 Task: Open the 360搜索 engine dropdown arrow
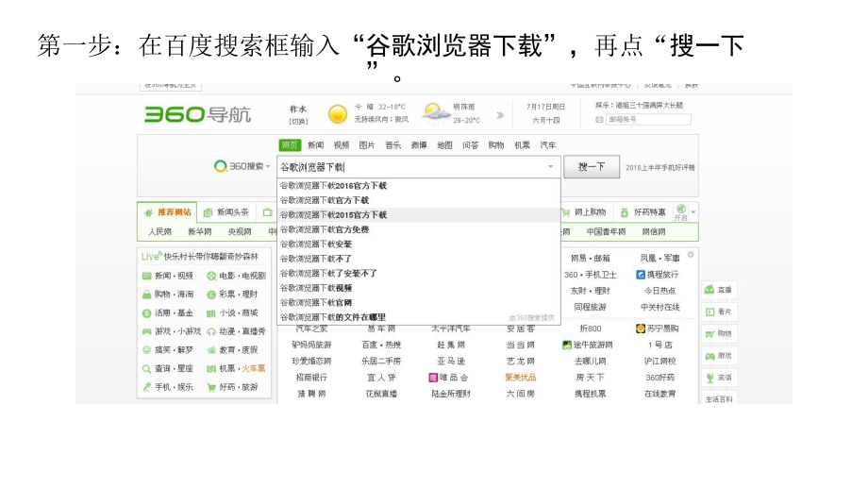(268, 167)
